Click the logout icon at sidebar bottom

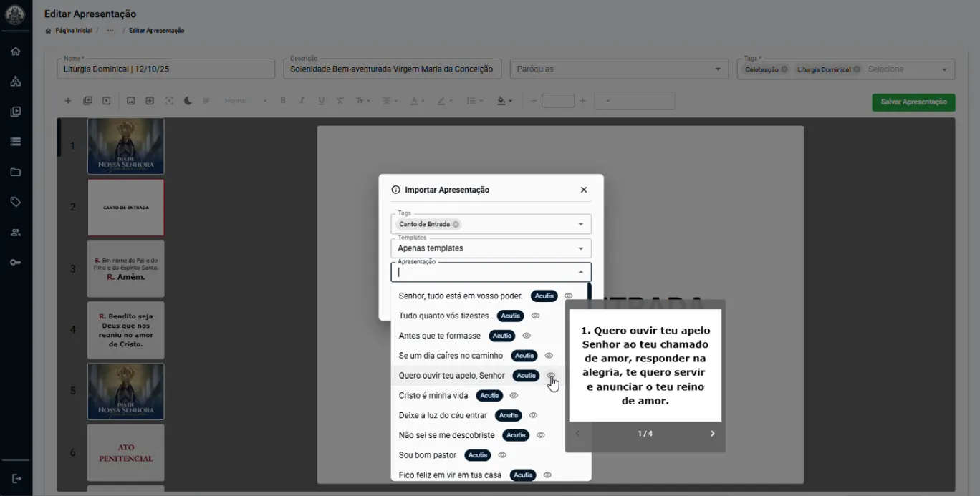tap(16, 478)
